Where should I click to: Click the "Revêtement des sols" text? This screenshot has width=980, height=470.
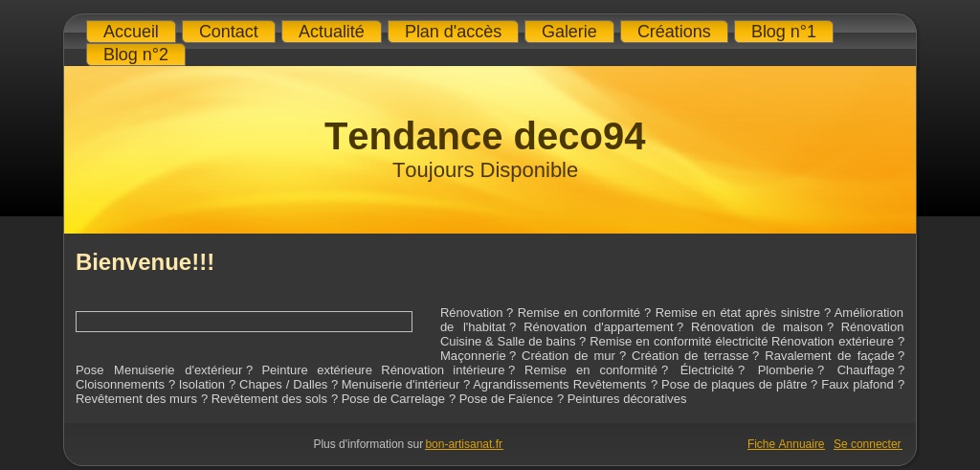(x=269, y=399)
